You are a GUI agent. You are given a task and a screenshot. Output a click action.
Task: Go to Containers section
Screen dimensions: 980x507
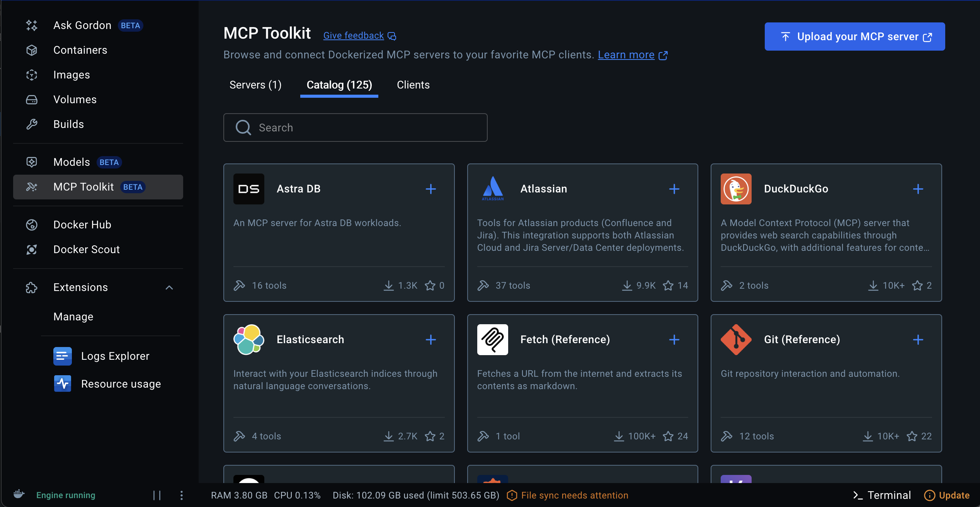pos(98,50)
